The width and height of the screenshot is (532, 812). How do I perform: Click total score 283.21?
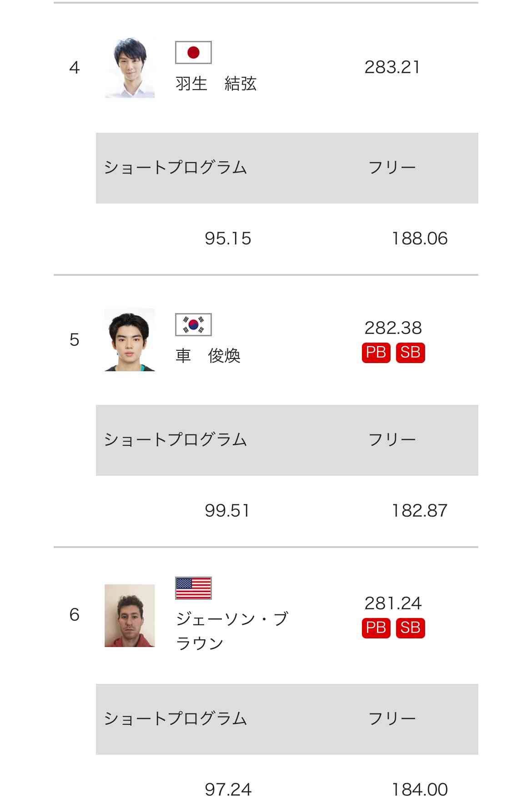pos(392,67)
